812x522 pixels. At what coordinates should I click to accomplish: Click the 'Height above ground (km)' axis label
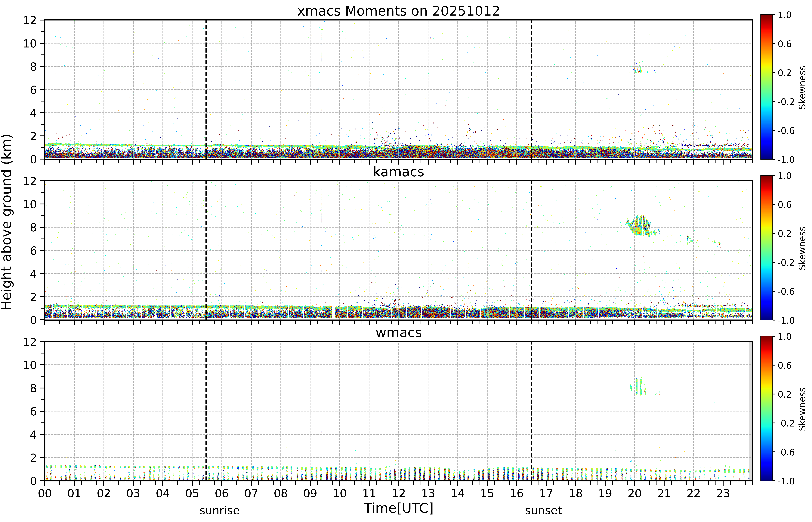point(7,222)
